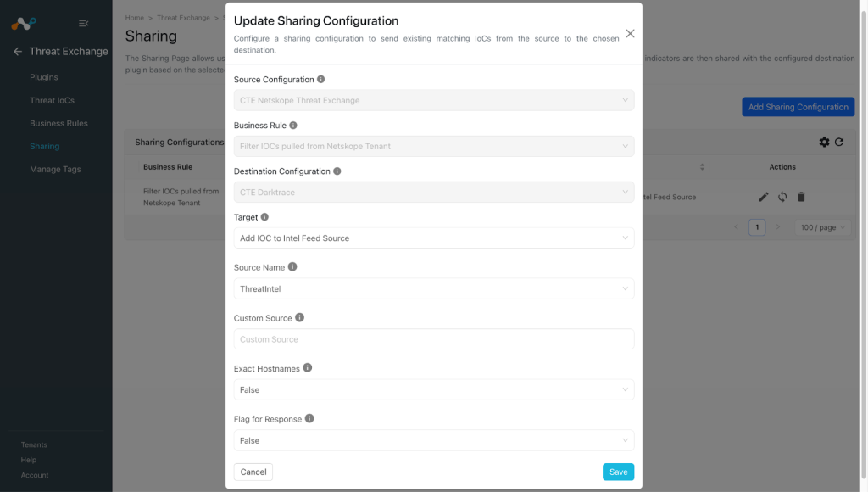Screen dimensions: 868x492
Task: Cancel the configuration update
Action: (253, 472)
